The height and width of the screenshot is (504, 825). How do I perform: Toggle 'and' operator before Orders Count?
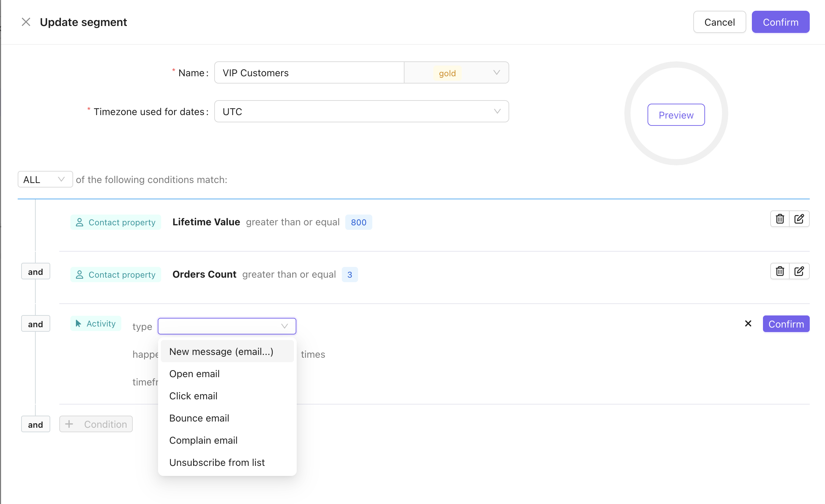tap(36, 272)
